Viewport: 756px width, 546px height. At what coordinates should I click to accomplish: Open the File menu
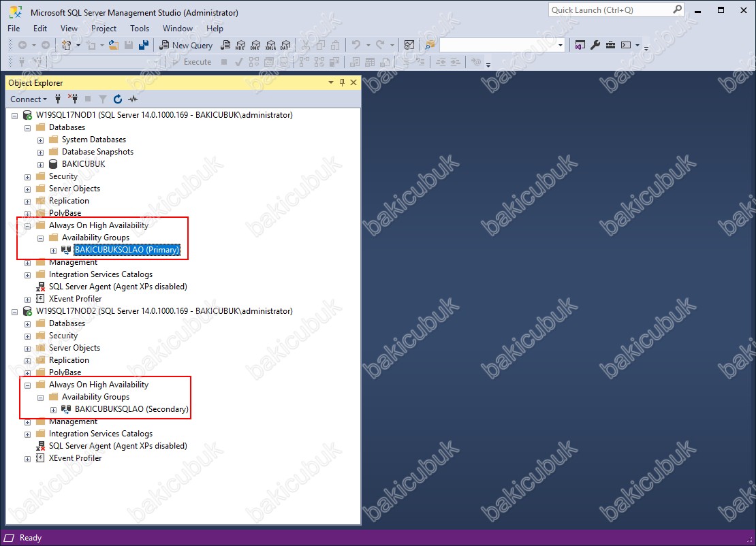click(x=14, y=29)
